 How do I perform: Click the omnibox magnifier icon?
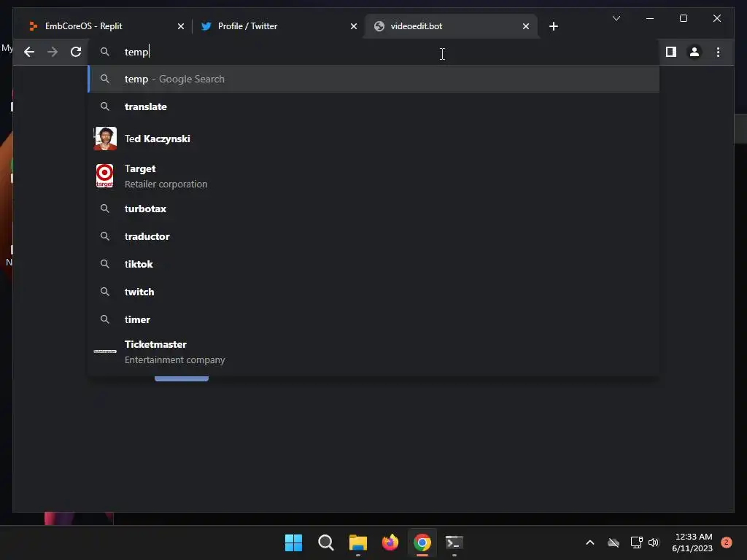click(x=105, y=52)
